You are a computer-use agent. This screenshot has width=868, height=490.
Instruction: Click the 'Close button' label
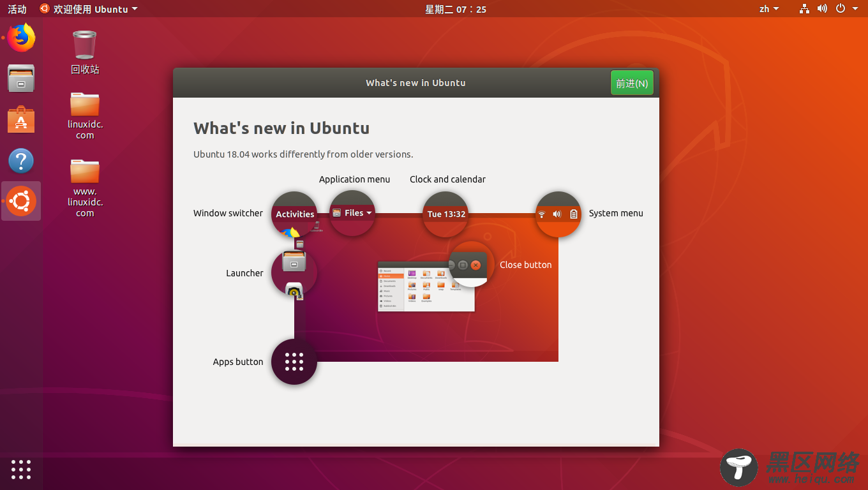525,265
